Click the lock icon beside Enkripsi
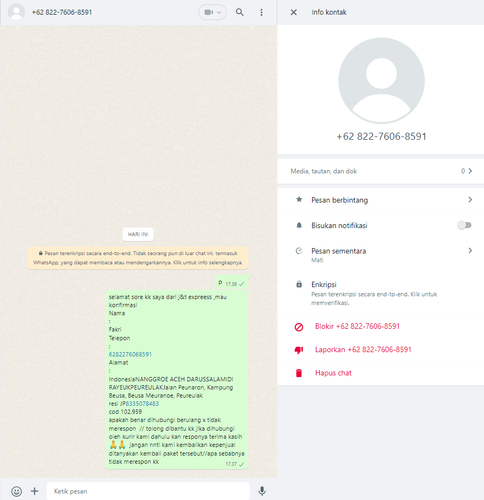This screenshot has width=484, height=500. tap(299, 284)
